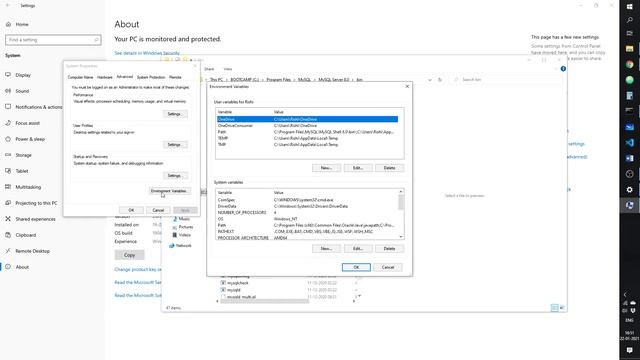Open See details in Windows Security link
Screen dimensions: 640x360
pyautogui.click(x=147, y=53)
